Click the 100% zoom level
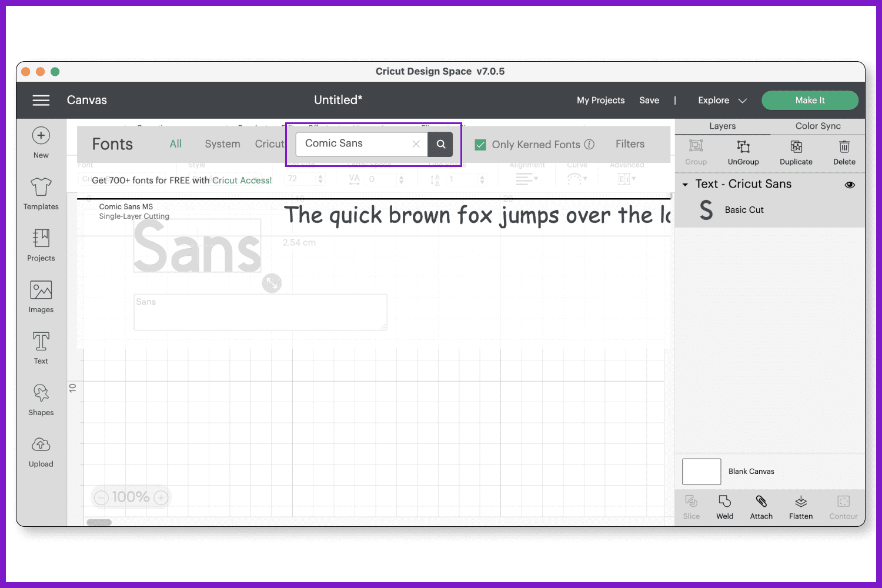Image resolution: width=882 pixels, height=588 pixels. coord(131,497)
